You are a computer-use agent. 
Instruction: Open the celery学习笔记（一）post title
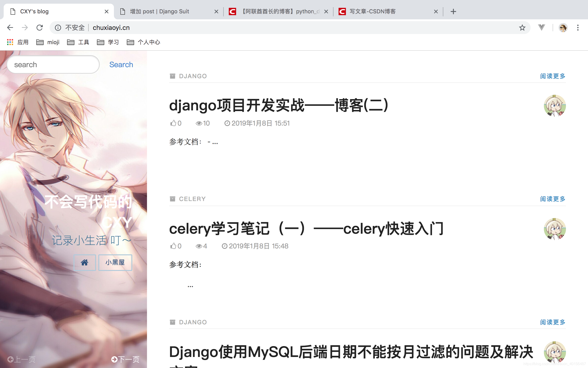coord(306,229)
